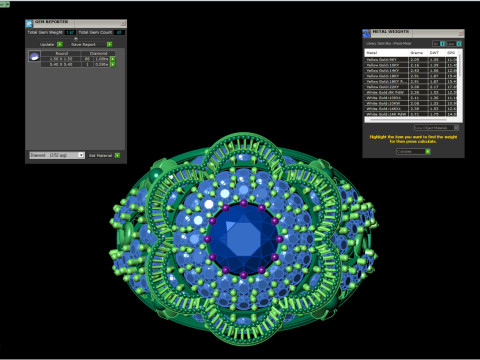The width and height of the screenshot is (480, 360).
Task: Click the green Update arrow in Gem Reporter
Action: point(60,44)
